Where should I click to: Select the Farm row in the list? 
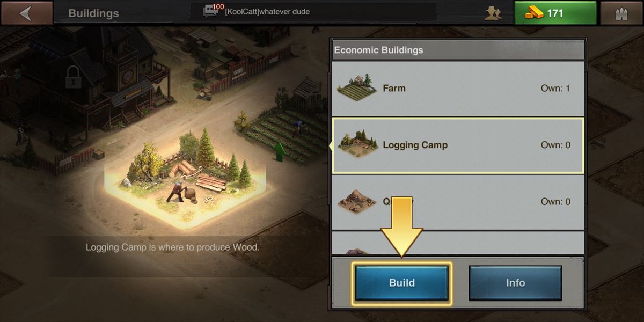458,88
